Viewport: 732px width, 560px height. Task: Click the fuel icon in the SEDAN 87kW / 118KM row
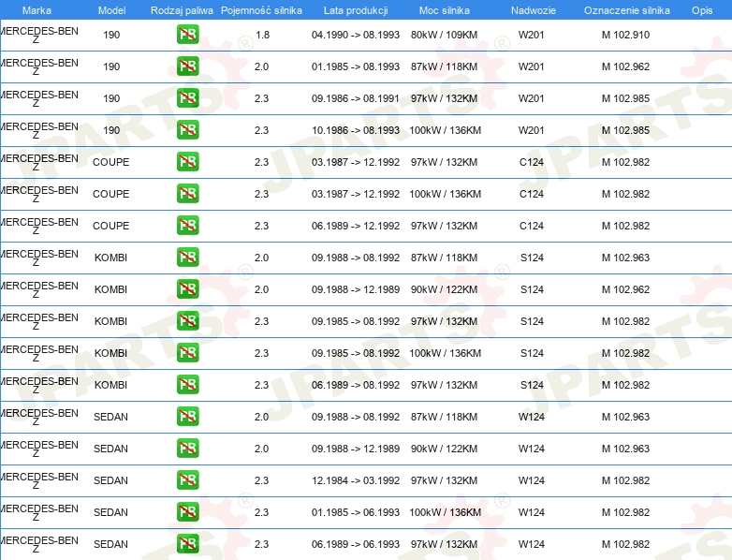tap(187, 417)
